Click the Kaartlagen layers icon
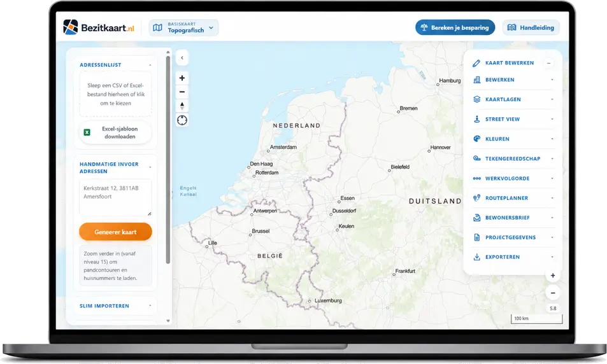The width and height of the screenshot is (607, 364). point(477,99)
